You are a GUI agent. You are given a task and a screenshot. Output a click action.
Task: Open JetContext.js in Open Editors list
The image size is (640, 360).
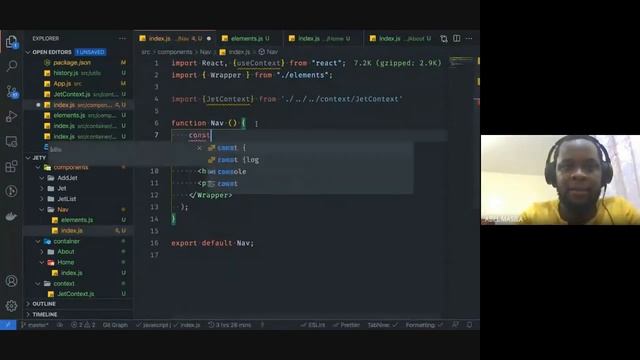tap(79, 94)
